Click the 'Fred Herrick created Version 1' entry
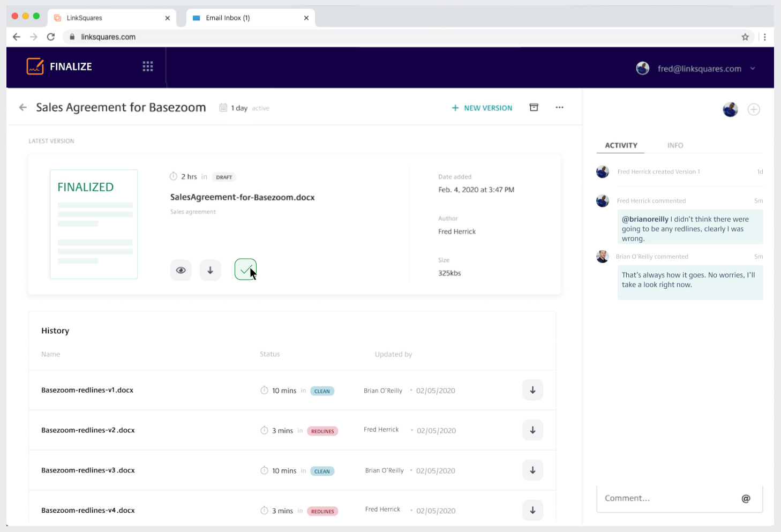This screenshot has width=781, height=532. pos(659,172)
